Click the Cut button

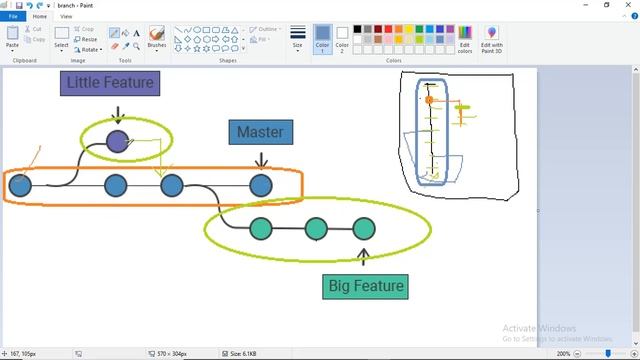coord(33,29)
